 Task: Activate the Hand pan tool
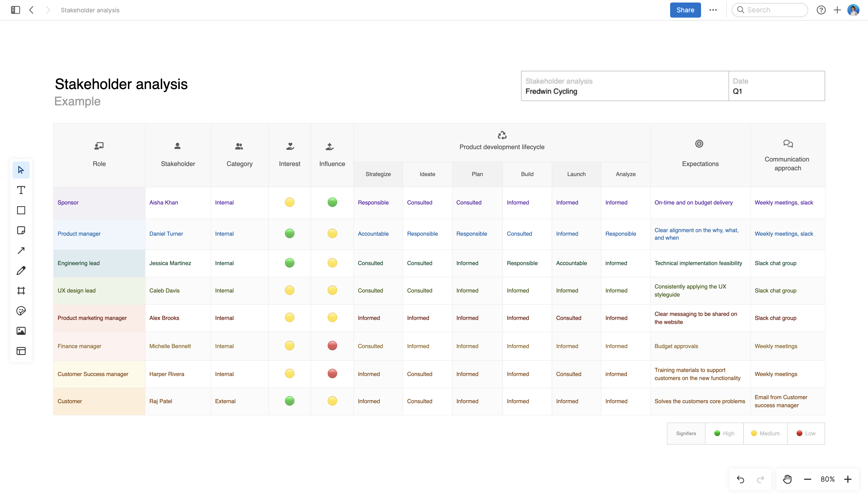787,479
